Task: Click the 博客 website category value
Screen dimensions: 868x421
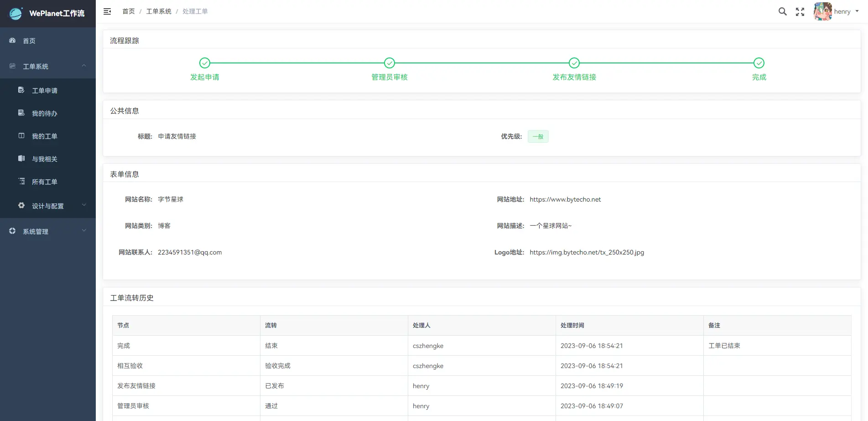Action: point(164,226)
